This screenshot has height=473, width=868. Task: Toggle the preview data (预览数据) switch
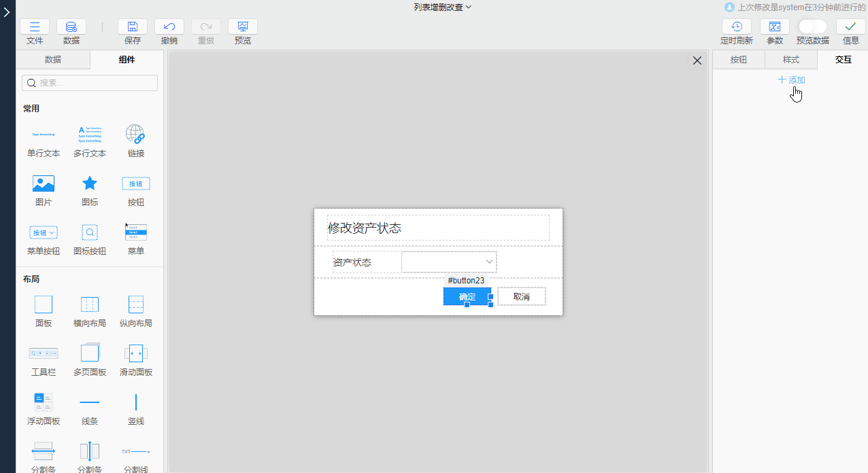click(x=812, y=27)
